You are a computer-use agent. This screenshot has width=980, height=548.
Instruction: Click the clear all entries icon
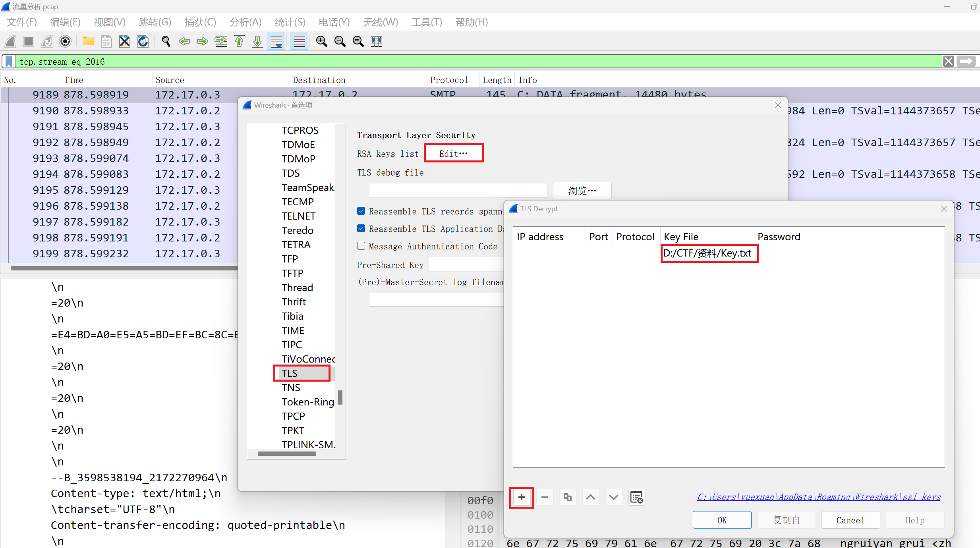pyautogui.click(x=637, y=497)
